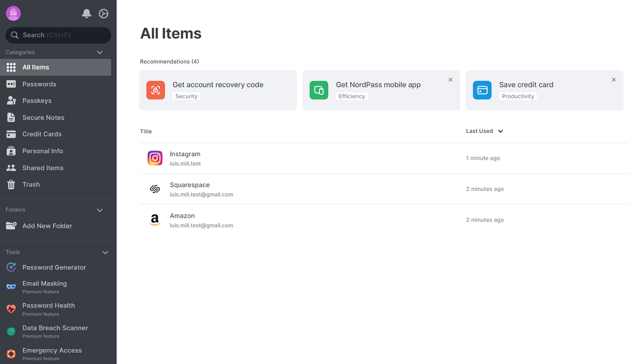Viewport: 629px width, 364px height.
Task: Select Passwords in the sidebar
Action: click(39, 84)
